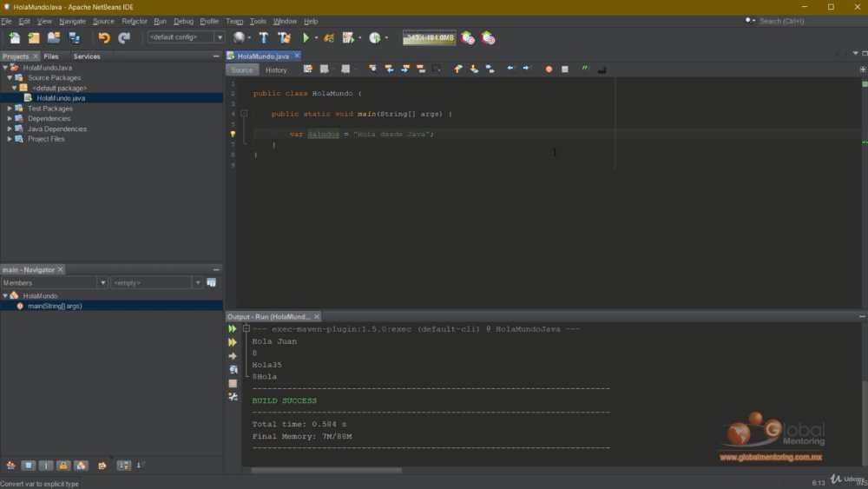Click the Profile Project icon
Screen dimensions: 868x489
click(x=375, y=37)
